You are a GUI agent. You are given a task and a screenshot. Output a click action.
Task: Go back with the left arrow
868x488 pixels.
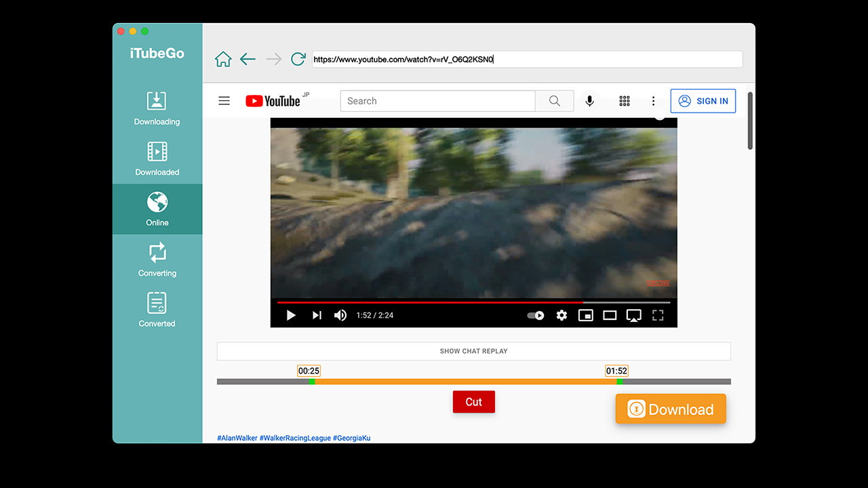point(248,60)
